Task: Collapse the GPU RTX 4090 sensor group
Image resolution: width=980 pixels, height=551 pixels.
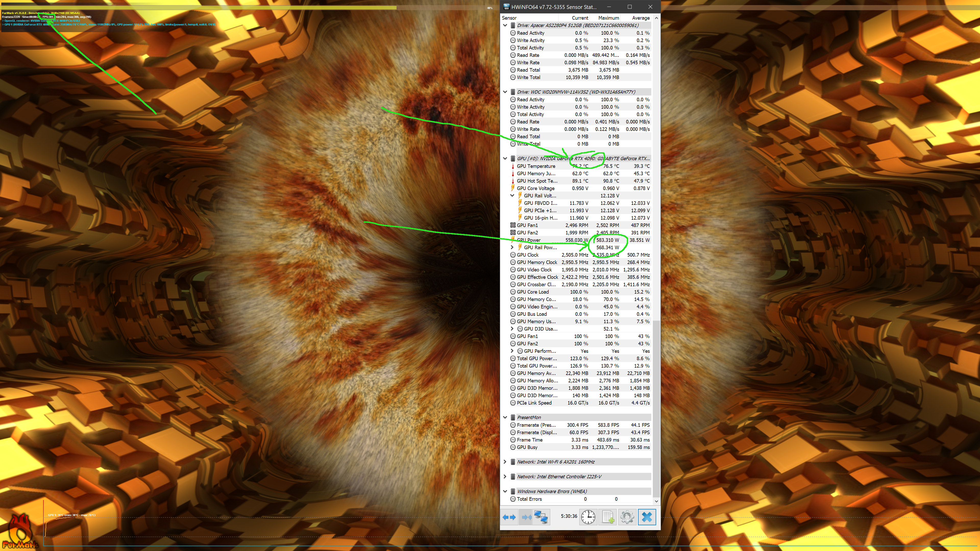Action: pos(505,159)
